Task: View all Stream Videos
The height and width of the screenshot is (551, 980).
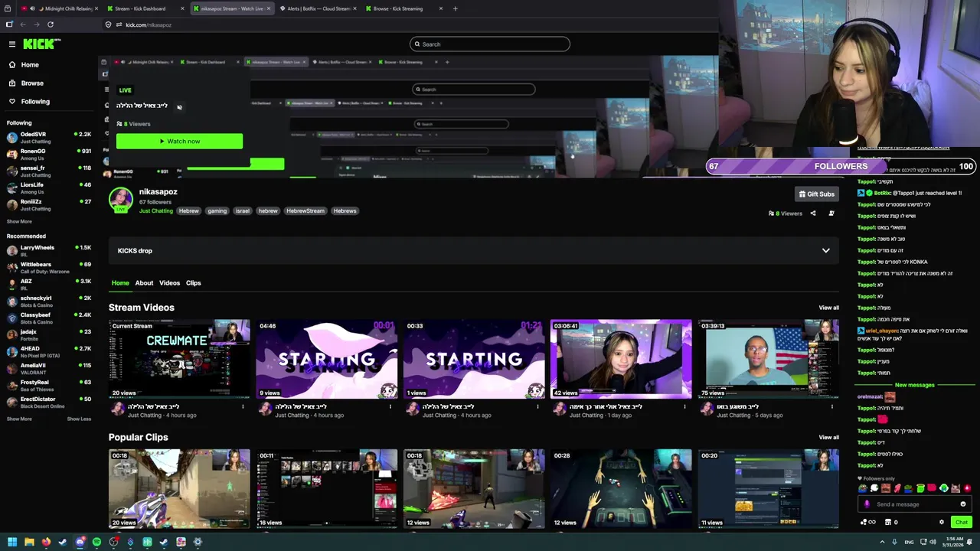Action: (x=828, y=308)
